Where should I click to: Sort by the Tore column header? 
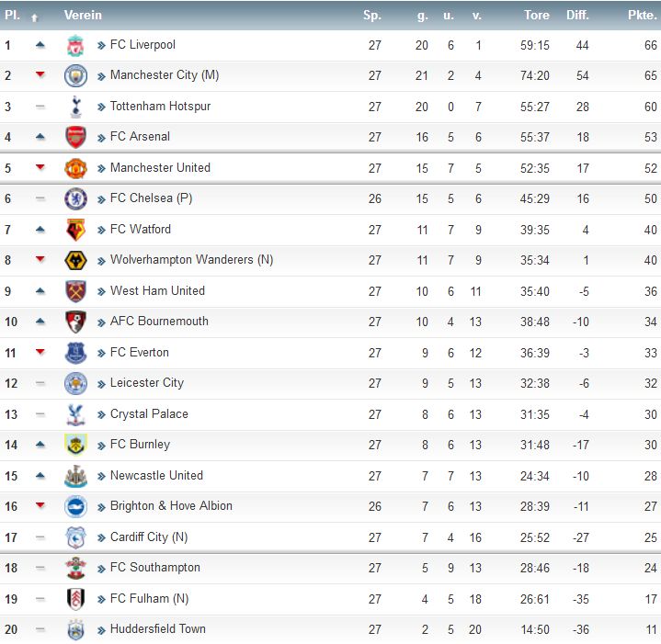coord(537,16)
